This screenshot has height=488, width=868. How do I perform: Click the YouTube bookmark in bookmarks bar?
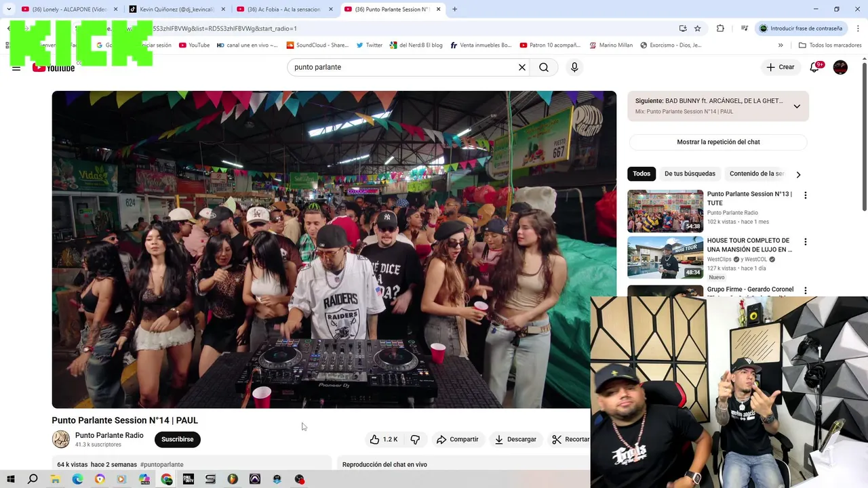[x=194, y=45]
